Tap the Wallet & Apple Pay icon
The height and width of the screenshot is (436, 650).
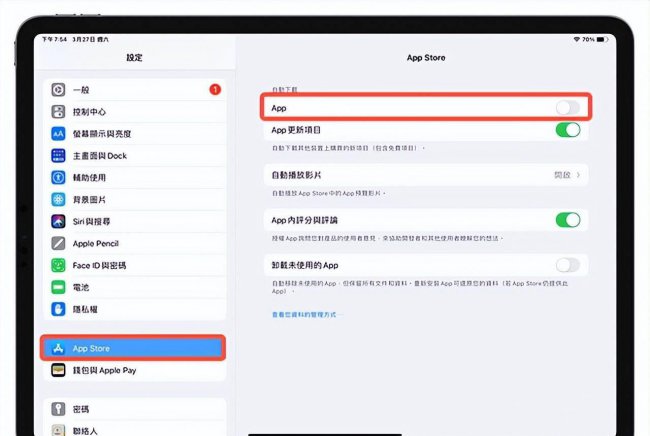coord(58,370)
